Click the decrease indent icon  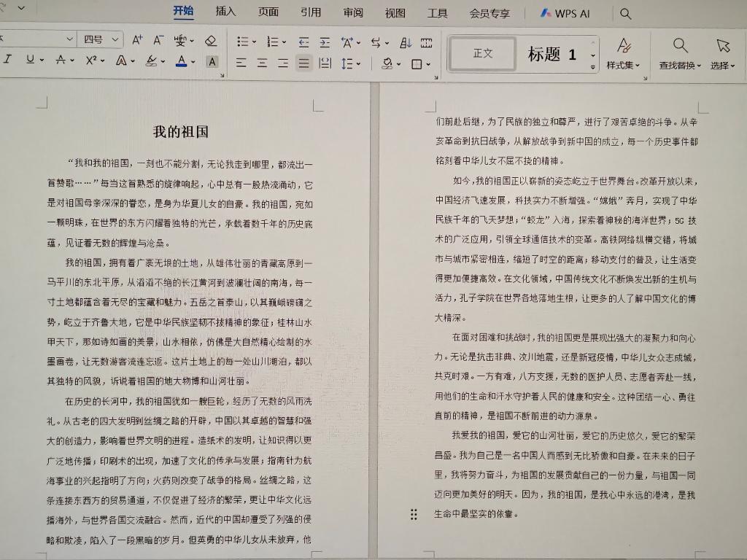[303, 42]
